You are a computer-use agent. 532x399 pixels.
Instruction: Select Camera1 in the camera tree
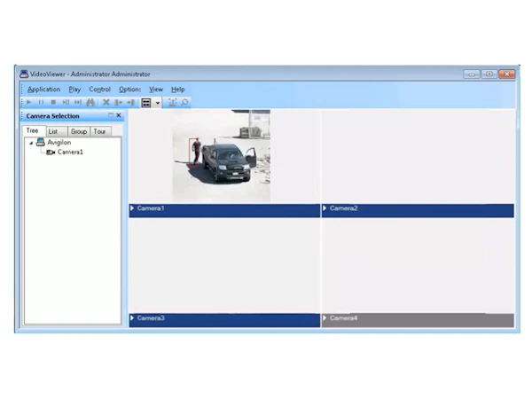(70, 152)
